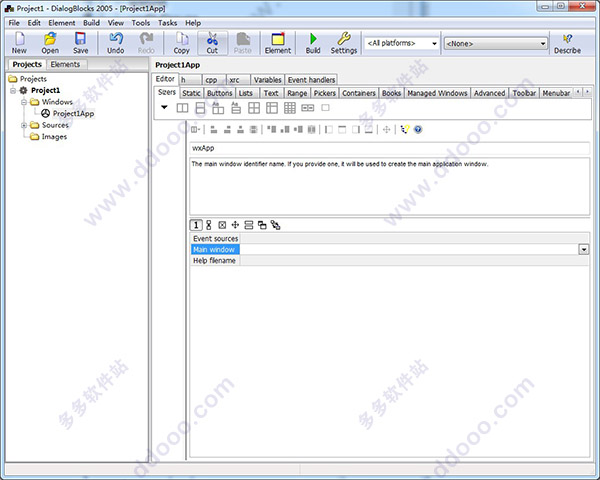Click the Describe help pointer icon
600x480 pixels.
pos(567,39)
